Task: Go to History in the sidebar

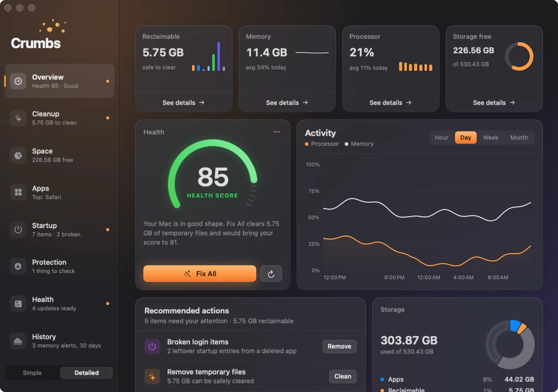Action: click(x=59, y=341)
